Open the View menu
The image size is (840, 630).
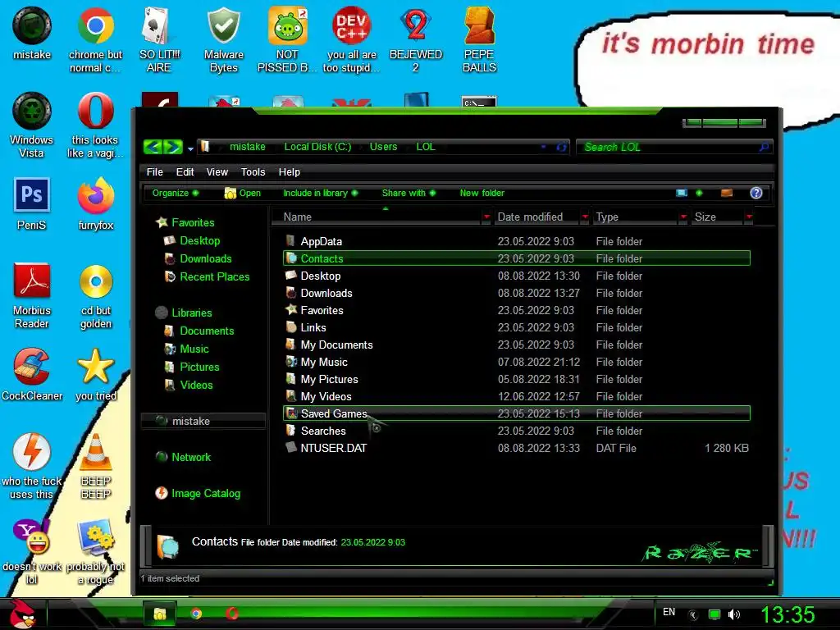pyautogui.click(x=217, y=172)
